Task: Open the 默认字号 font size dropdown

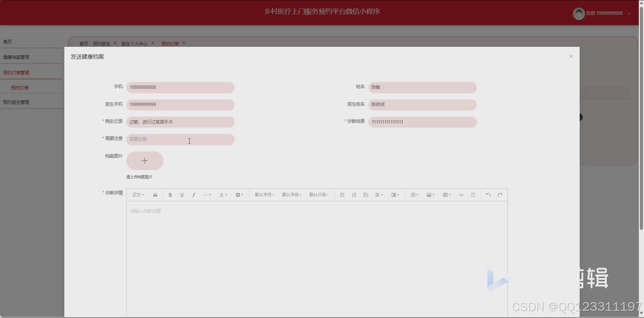Action: tap(264, 195)
